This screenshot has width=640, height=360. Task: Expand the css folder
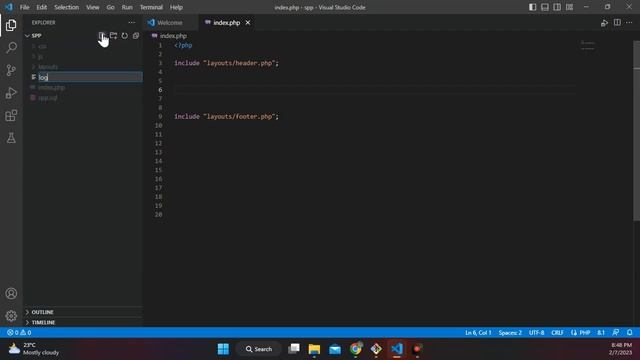(x=83, y=46)
